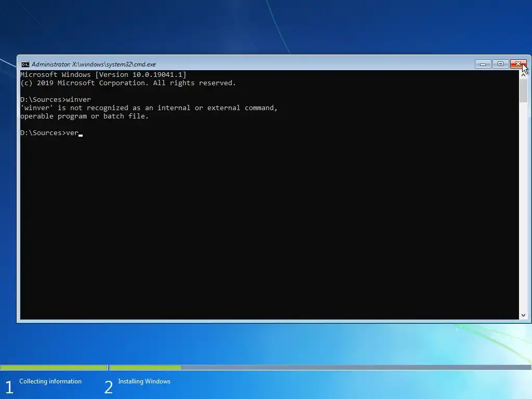Click the 'Installing Windows' step label
The image size is (532, 399).
click(x=144, y=381)
